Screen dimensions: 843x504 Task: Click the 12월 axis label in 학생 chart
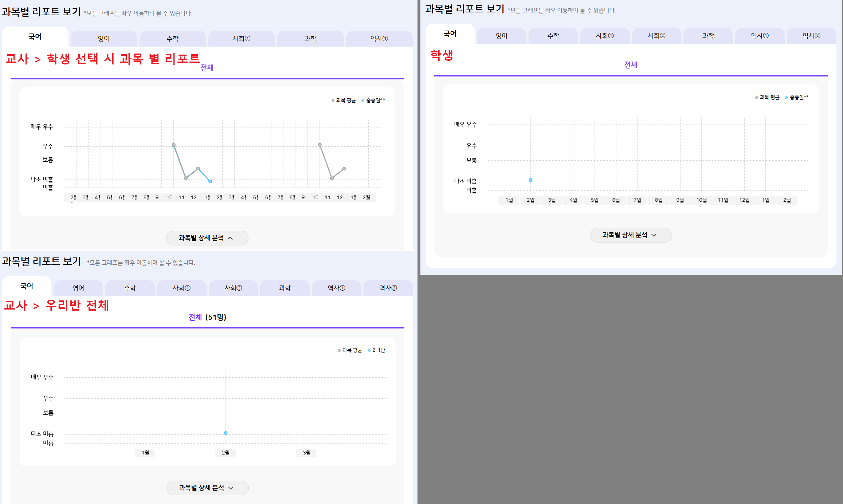(x=744, y=200)
